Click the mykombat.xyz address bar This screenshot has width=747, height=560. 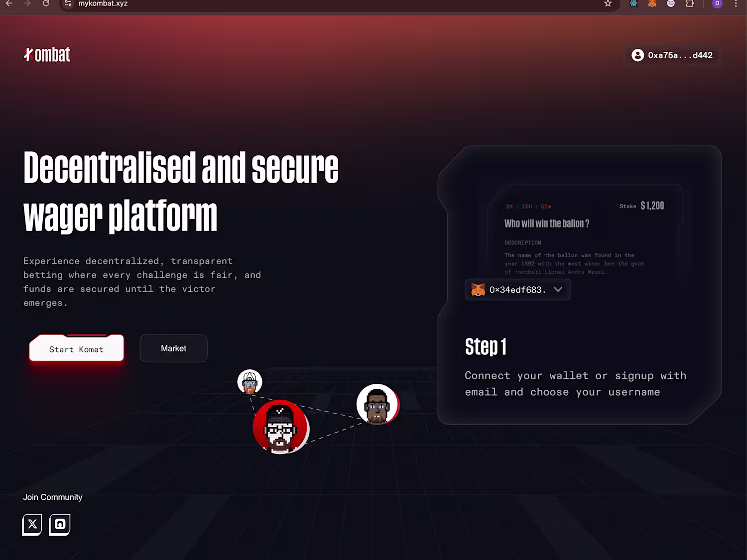click(339, 3)
